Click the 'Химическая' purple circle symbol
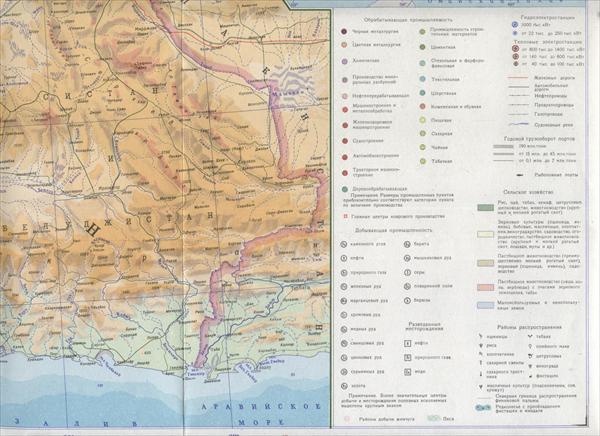600x436 pixels. 344,61
